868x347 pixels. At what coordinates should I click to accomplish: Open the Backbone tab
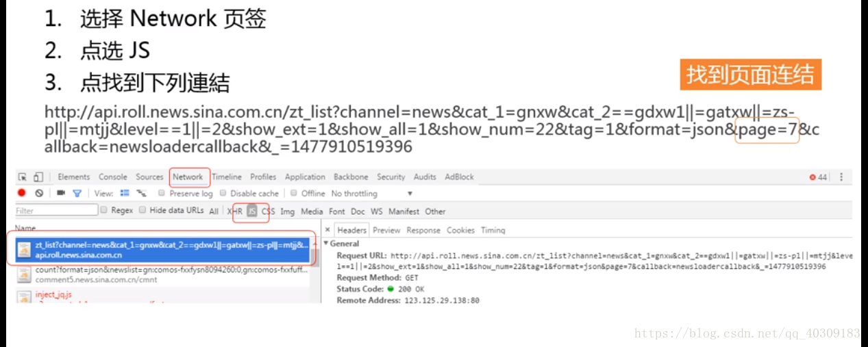coord(351,177)
